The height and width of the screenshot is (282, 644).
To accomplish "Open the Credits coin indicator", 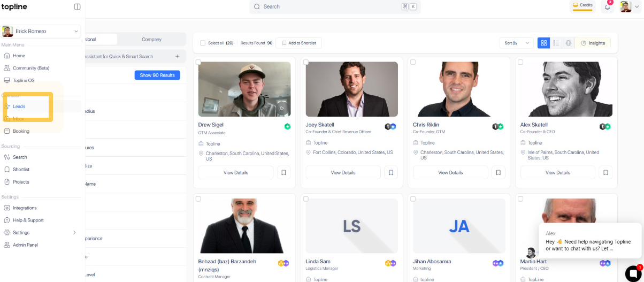I will (x=582, y=6).
